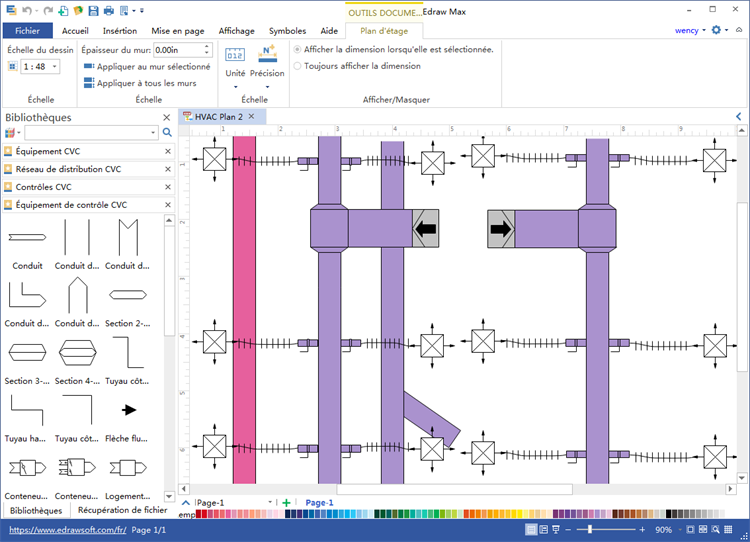750x542 pixels.
Task: Switch to the Récupération de fichier tab
Action: tap(122, 510)
